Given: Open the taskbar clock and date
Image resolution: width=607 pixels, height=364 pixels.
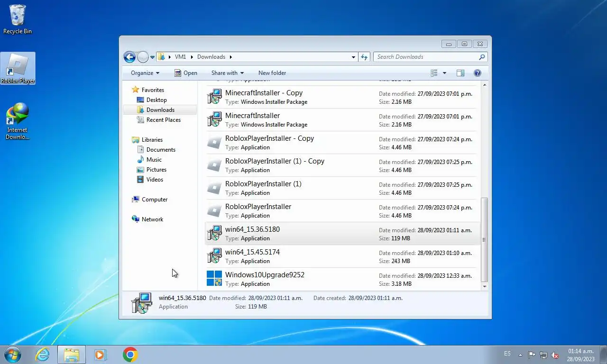Looking at the screenshot, I should [580, 355].
